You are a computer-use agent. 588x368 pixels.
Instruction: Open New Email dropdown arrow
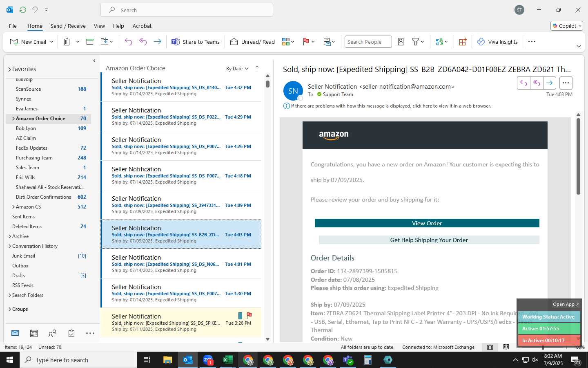(x=51, y=42)
